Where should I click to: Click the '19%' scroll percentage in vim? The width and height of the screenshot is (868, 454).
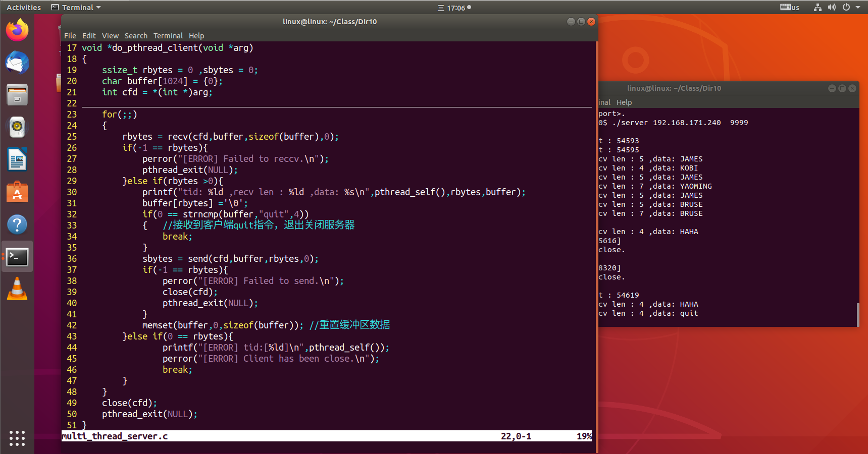click(x=584, y=436)
